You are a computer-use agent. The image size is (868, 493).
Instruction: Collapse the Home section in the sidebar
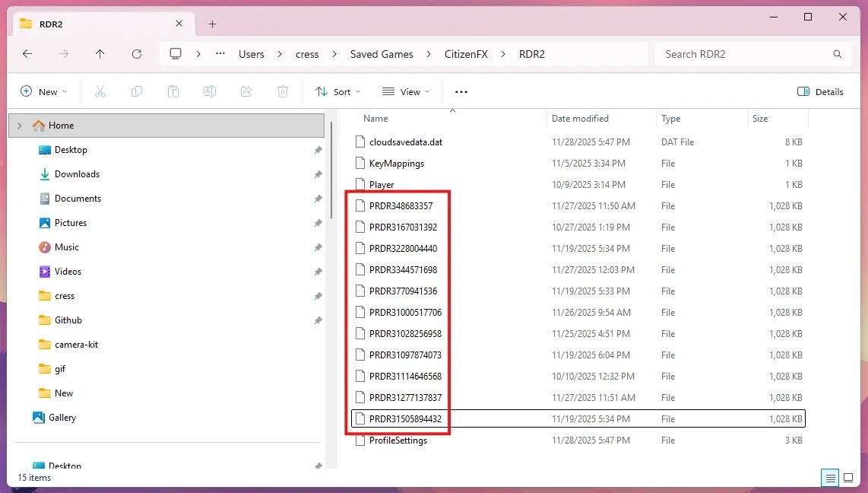17,126
